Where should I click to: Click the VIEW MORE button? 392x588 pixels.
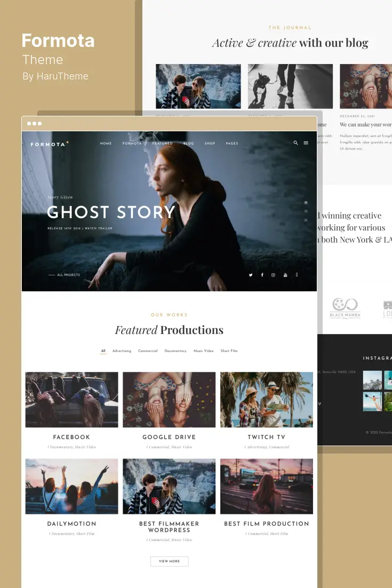pos(170,561)
